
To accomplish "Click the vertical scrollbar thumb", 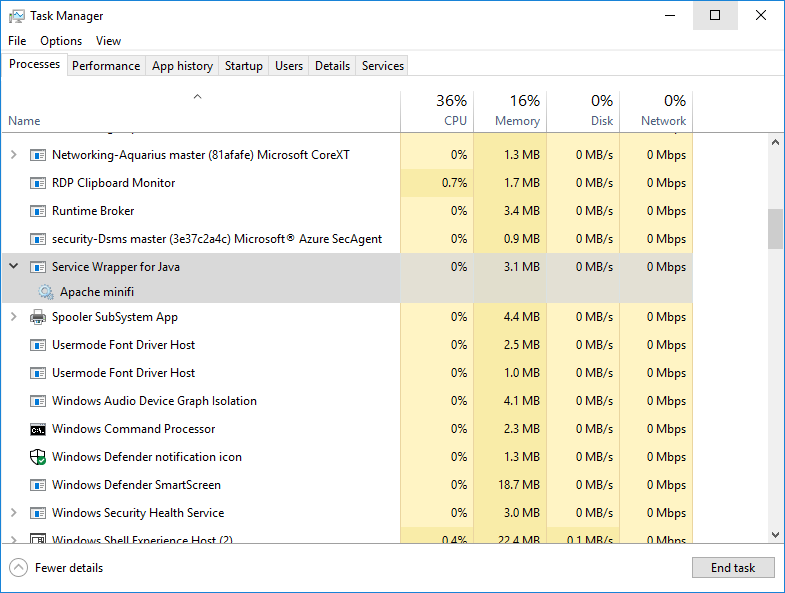I will point(775,229).
